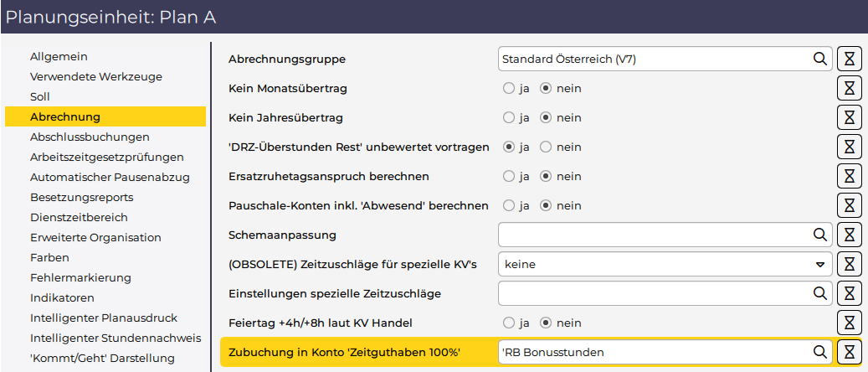This screenshot has width=868, height=372.
Task: Open search in Einstellungen spezielle Zeitzuschläge
Action: pyautogui.click(x=819, y=293)
